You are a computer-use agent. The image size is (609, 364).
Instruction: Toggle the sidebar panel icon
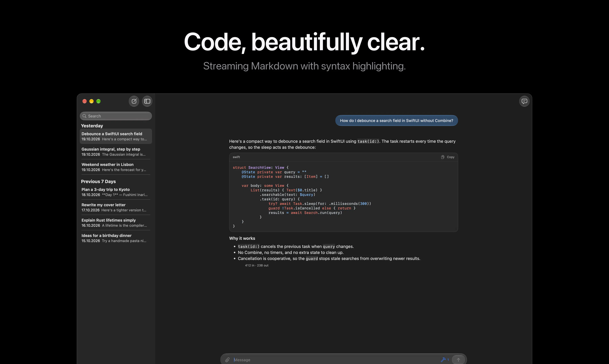(147, 101)
